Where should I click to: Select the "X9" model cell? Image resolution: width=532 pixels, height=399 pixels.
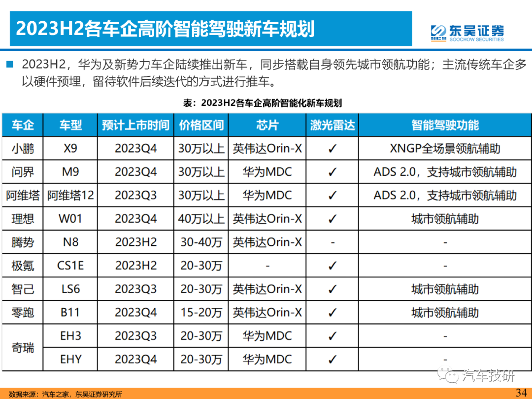click(70, 149)
